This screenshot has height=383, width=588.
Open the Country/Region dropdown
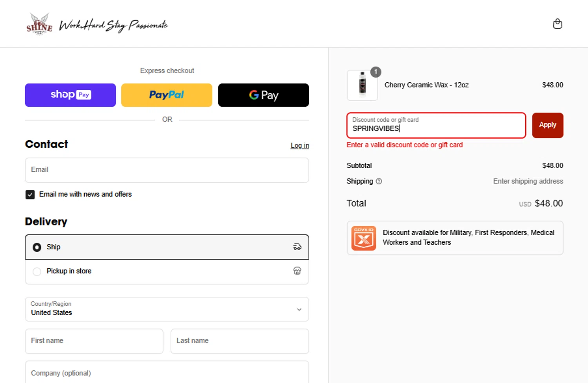pos(167,309)
